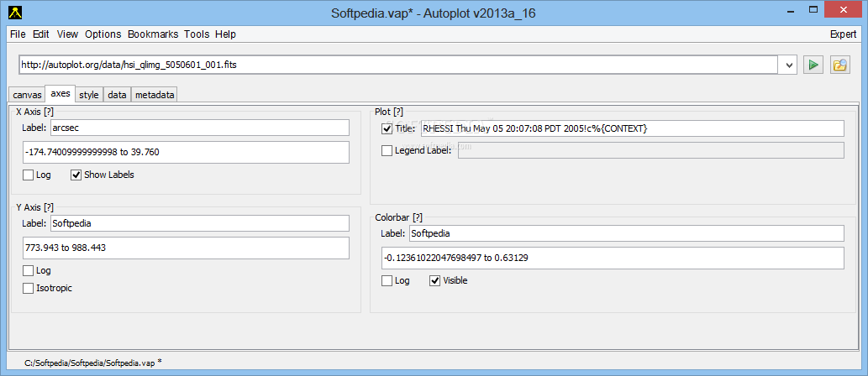This screenshot has width=868, height=376.
Task: Click the Colorbar Label field
Action: click(x=627, y=233)
